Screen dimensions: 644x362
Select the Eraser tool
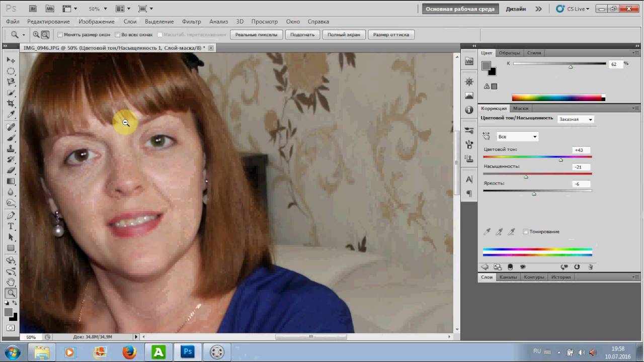point(11,170)
